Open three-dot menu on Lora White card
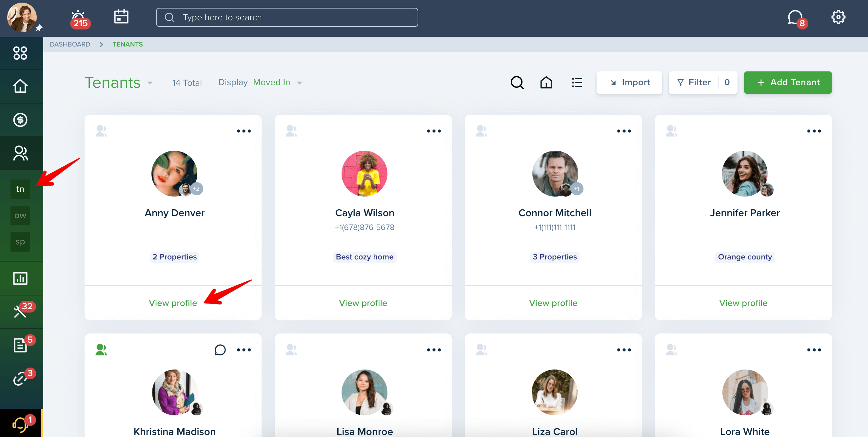The width and height of the screenshot is (868, 437). coord(814,350)
